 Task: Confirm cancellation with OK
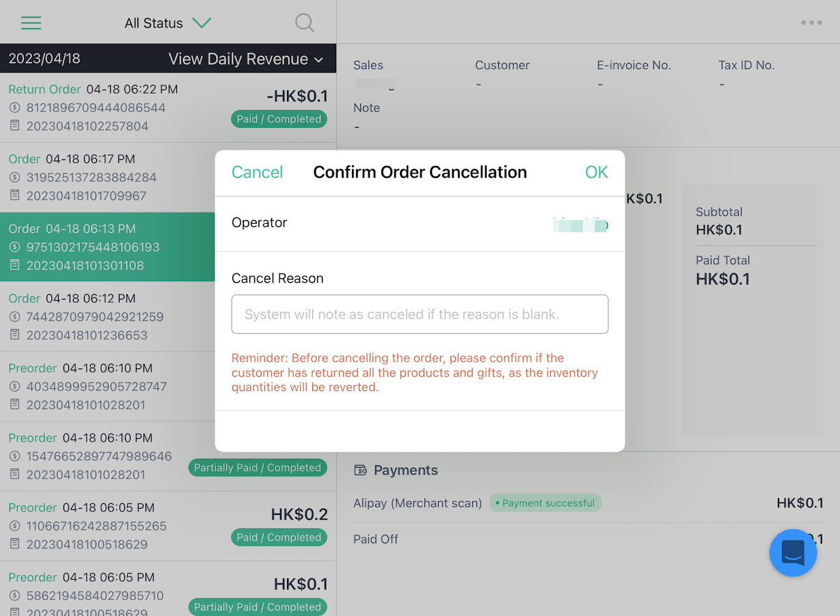(596, 172)
